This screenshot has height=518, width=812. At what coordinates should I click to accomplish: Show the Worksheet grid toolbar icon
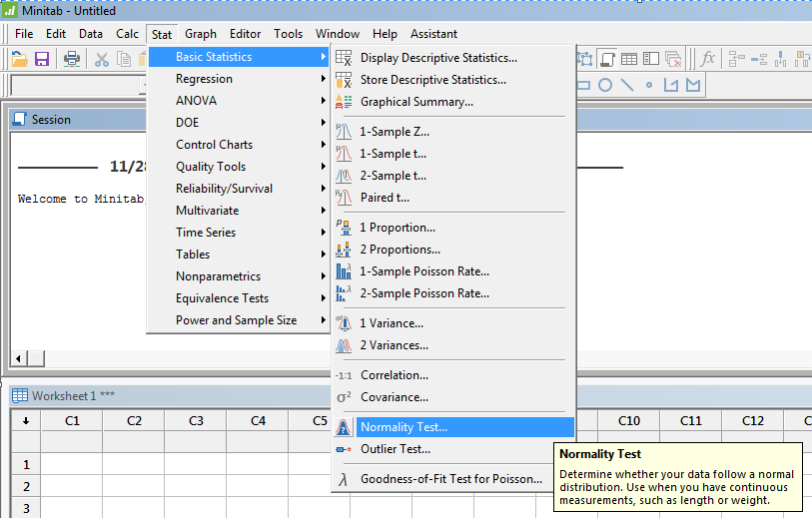click(629, 59)
